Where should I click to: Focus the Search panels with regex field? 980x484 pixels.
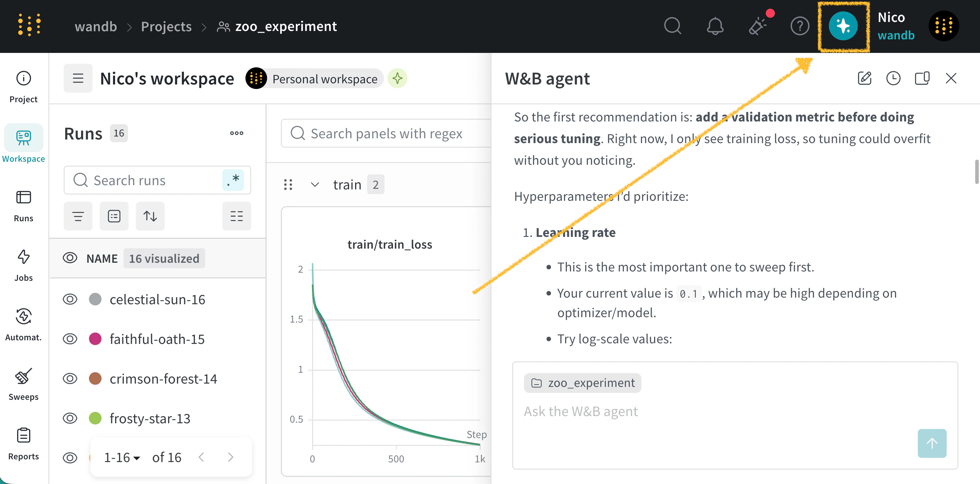386,133
